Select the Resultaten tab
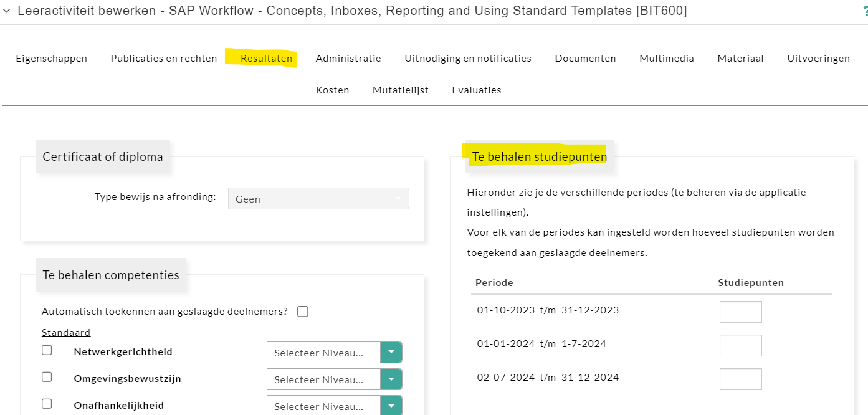Viewport: 868px width, 415px height. (x=266, y=59)
